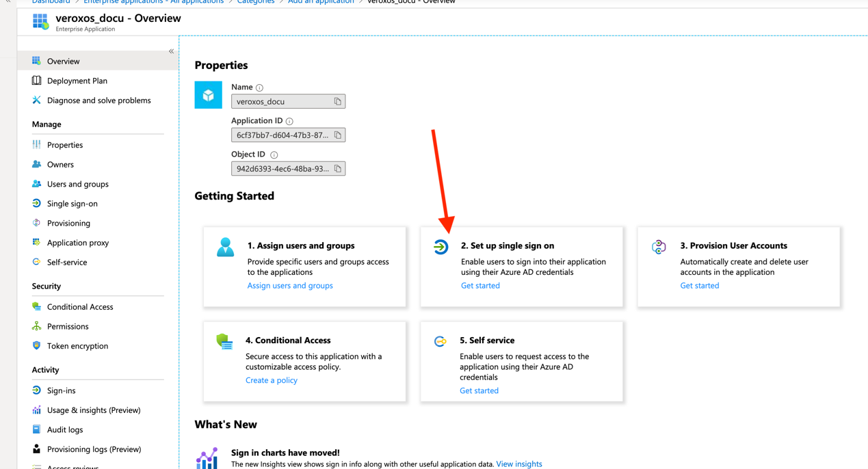Open the Overview menu item
The width and height of the screenshot is (868, 469).
(x=98, y=61)
